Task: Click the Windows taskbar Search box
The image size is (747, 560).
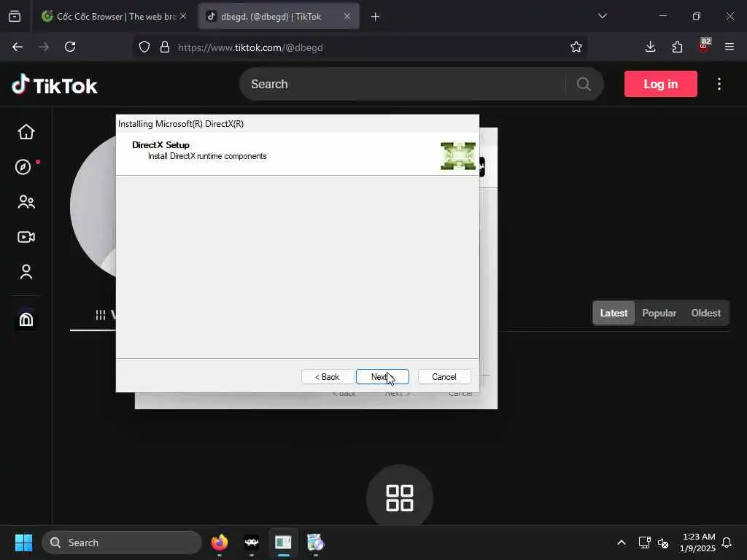Action: (122, 542)
